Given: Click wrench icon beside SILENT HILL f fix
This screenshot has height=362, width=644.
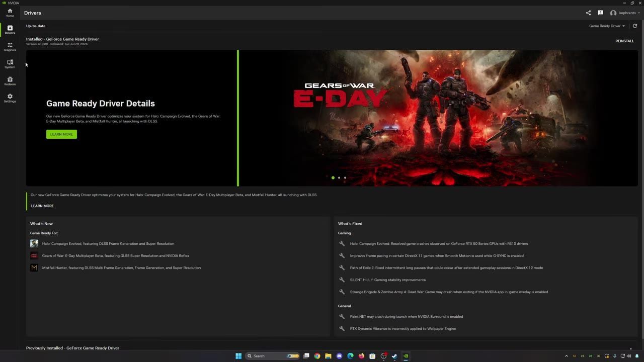Looking at the screenshot, I should tap(342, 280).
